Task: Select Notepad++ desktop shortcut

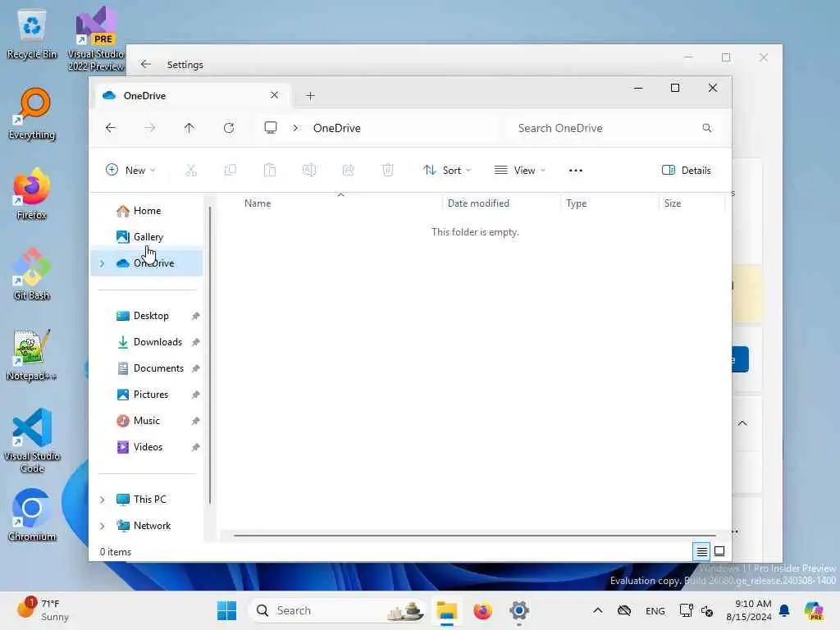Action: click(x=32, y=354)
